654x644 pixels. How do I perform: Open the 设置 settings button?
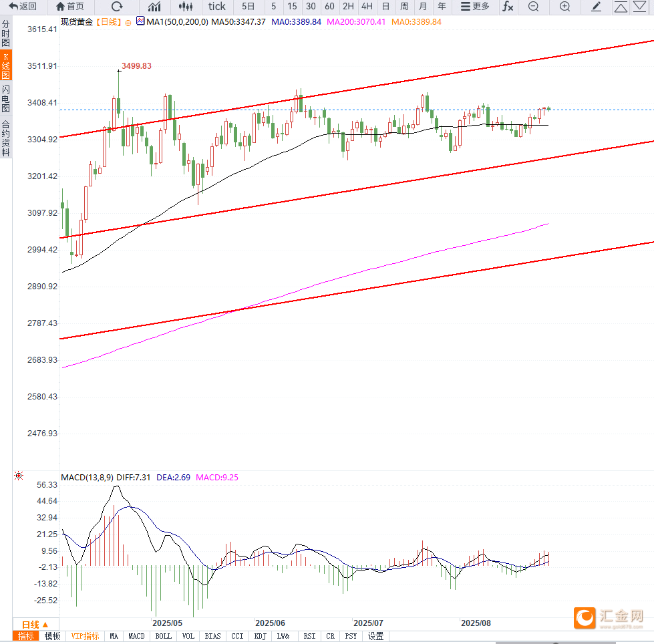(376, 636)
